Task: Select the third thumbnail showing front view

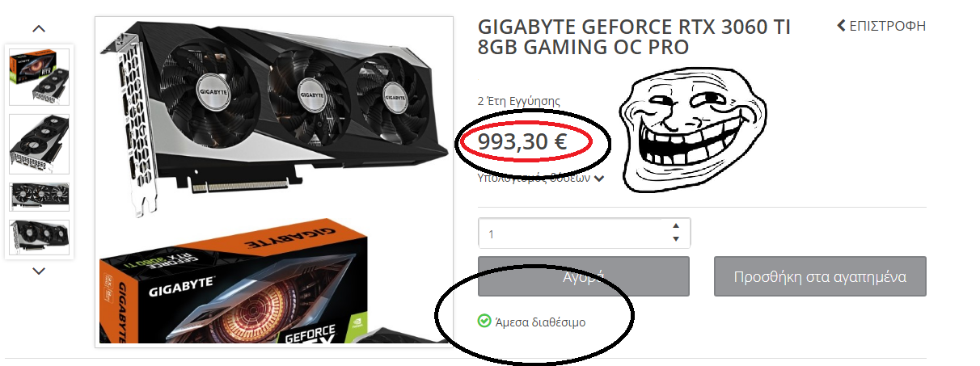Action: click(x=39, y=196)
